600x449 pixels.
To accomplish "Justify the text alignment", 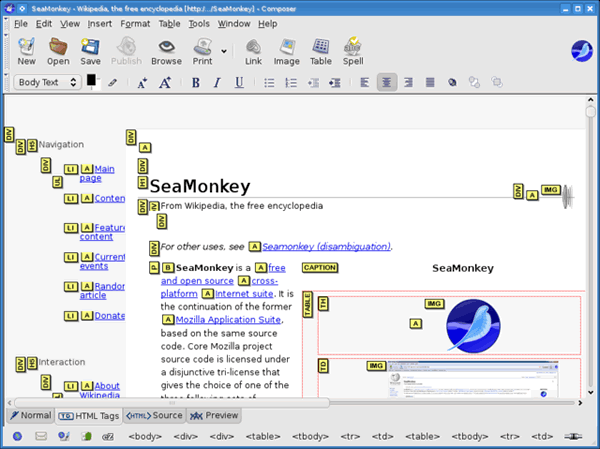I will pos(430,82).
